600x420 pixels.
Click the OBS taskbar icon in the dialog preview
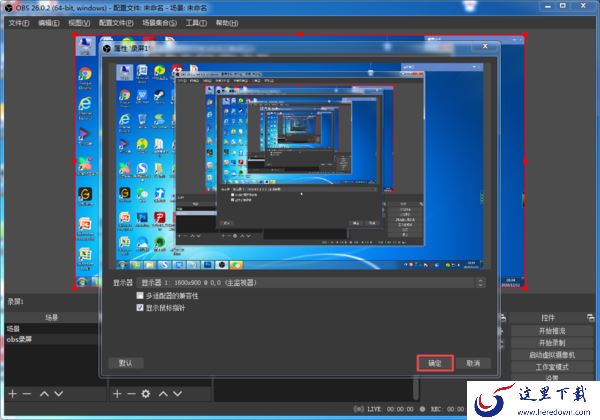[222, 265]
